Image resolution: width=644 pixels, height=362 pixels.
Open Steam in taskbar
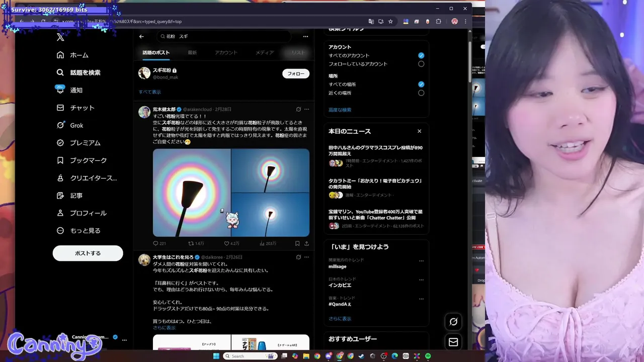coord(361,356)
